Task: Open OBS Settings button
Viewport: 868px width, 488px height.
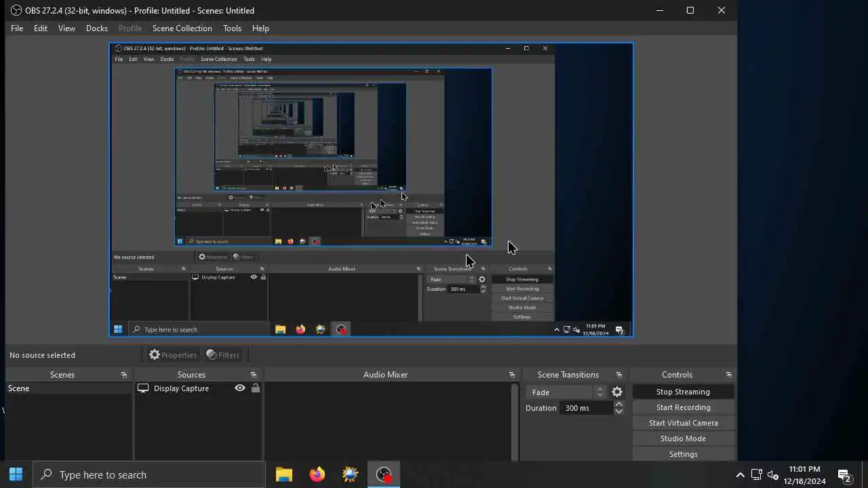Action: click(x=683, y=454)
